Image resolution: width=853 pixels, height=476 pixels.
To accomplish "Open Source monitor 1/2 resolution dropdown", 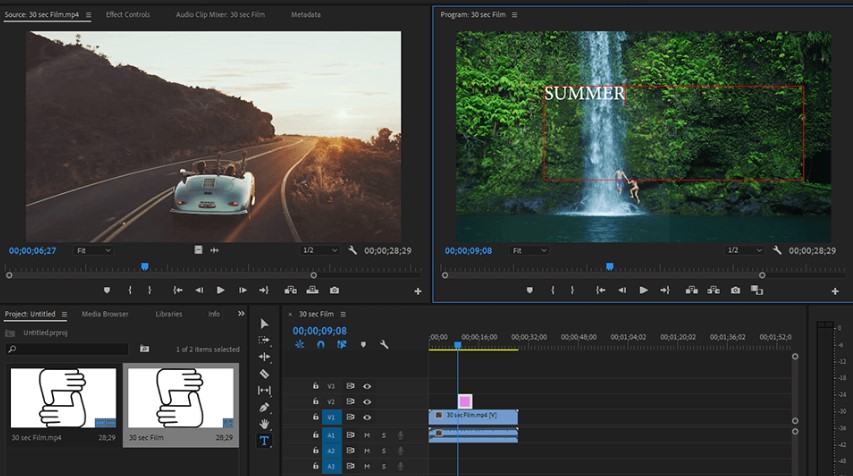I will point(320,250).
